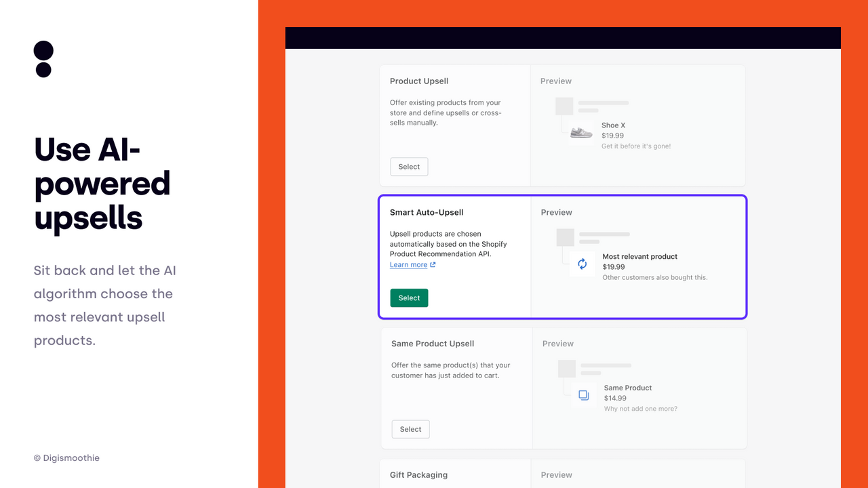
Task: Click the green Smart Auto-Upsell Select button
Action: click(x=409, y=298)
